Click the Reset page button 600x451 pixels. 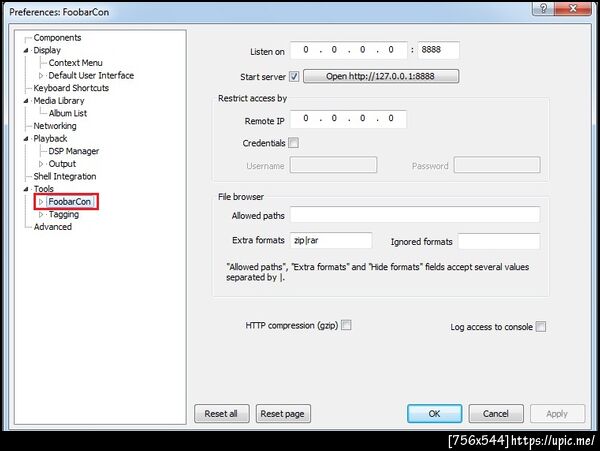point(283,414)
